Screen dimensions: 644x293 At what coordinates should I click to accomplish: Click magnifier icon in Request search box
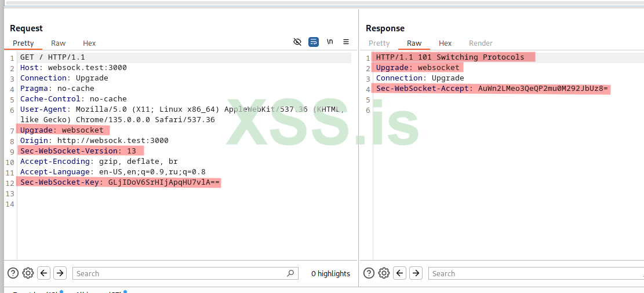click(x=290, y=273)
